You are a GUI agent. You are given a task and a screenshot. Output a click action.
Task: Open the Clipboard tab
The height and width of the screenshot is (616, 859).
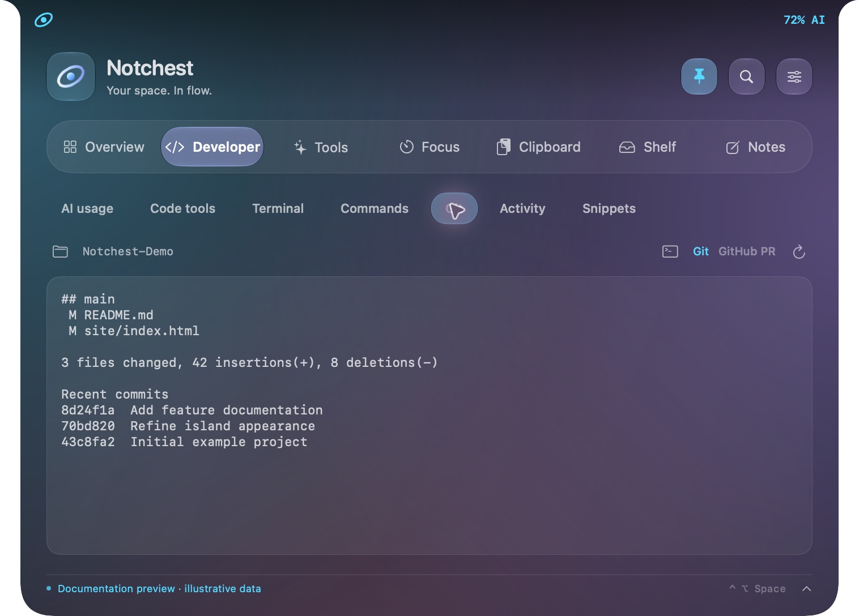[x=538, y=147]
